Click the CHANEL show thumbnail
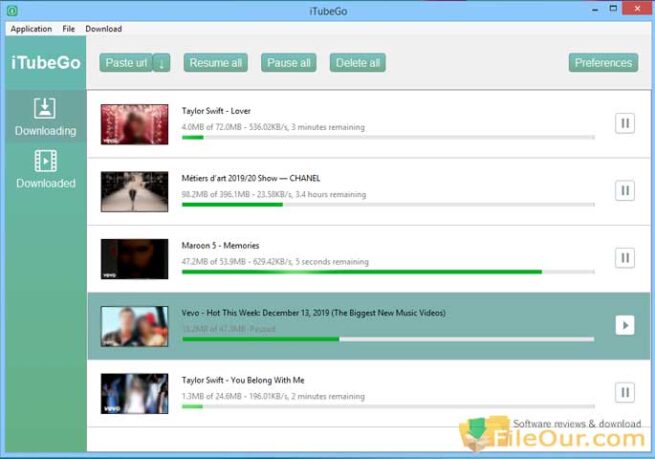Image resolution: width=655 pixels, height=459 pixels. 135,192
